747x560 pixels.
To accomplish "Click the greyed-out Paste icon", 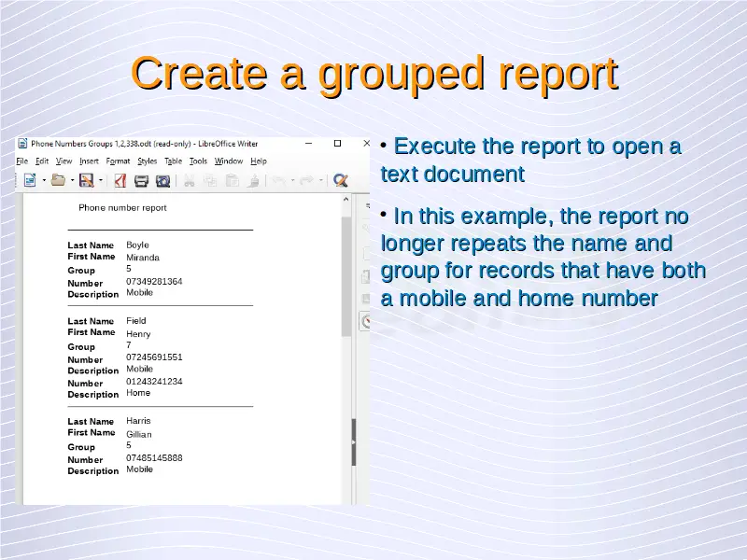I will tap(232, 180).
